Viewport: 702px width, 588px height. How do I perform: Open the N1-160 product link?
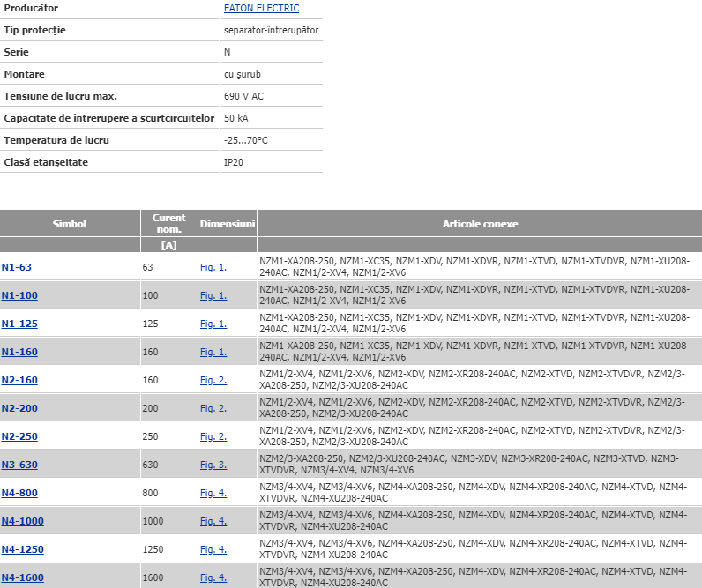tap(19, 352)
